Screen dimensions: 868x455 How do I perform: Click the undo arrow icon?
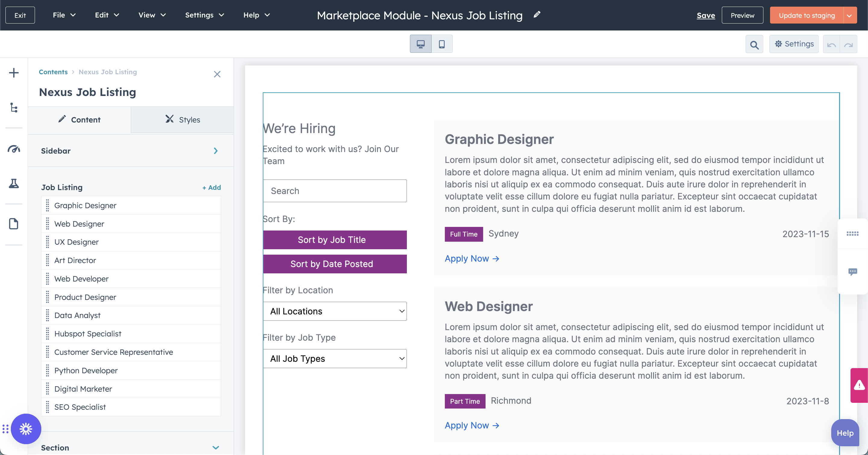point(831,44)
